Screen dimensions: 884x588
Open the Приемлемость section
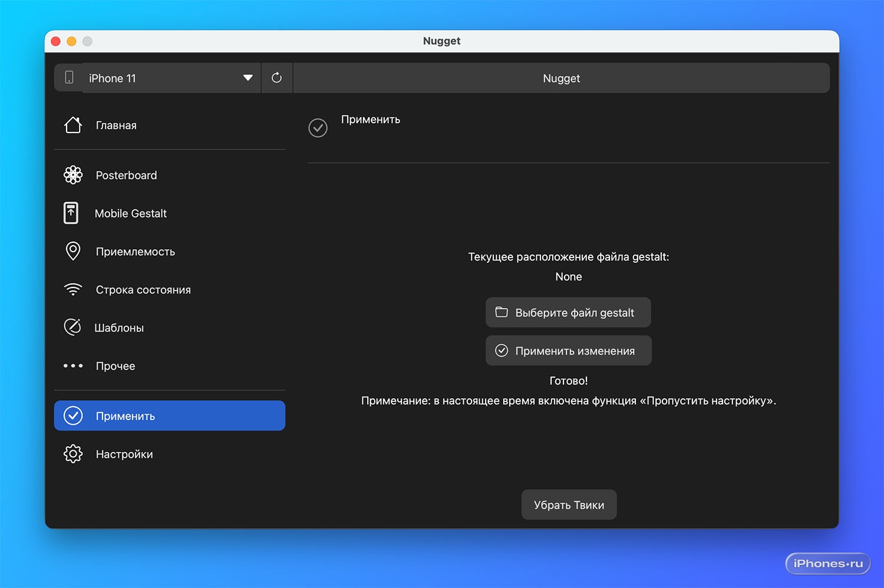coord(170,252)
